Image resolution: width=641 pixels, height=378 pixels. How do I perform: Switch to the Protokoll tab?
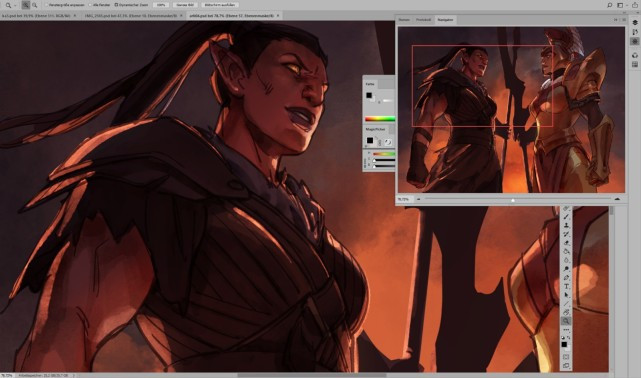tap(423, 20)
